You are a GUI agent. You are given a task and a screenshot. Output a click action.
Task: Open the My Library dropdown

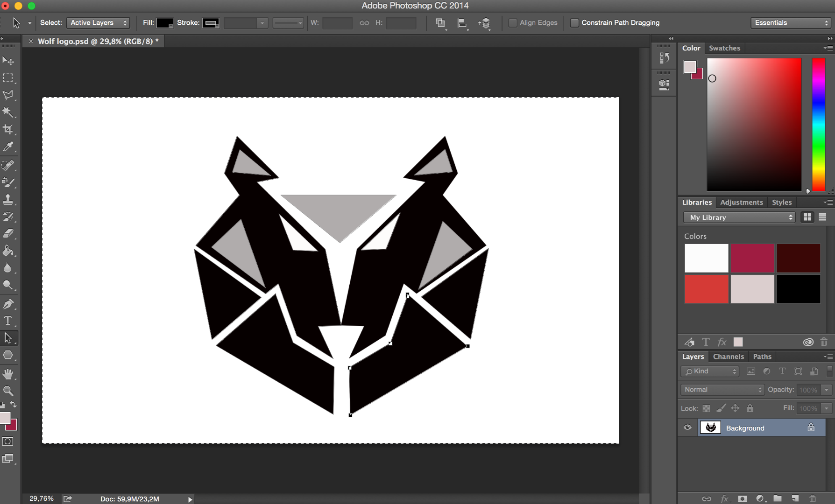(x=739, y=217)
